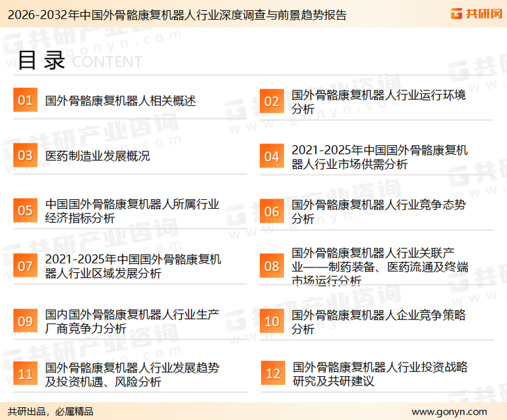The image size is (507, 420).
Task: Select chapter 医药制造业发展概况
Action: click(97, 156)
